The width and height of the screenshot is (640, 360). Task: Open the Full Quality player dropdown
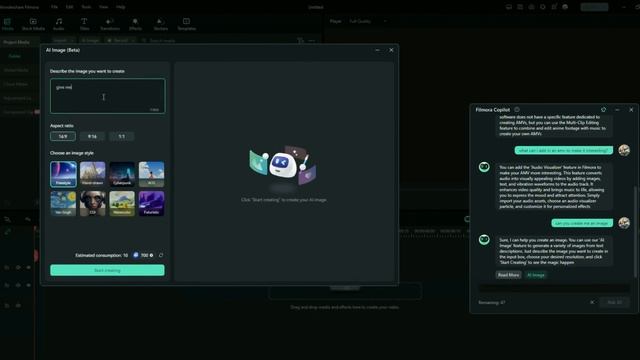tap(367, 21)
